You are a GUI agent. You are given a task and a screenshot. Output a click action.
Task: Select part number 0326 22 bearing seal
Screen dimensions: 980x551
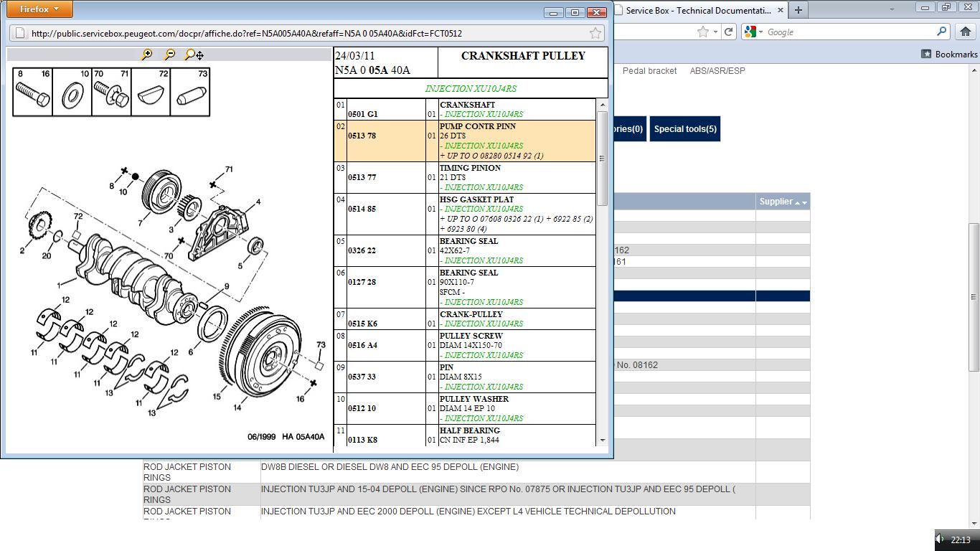click(362, 250)
